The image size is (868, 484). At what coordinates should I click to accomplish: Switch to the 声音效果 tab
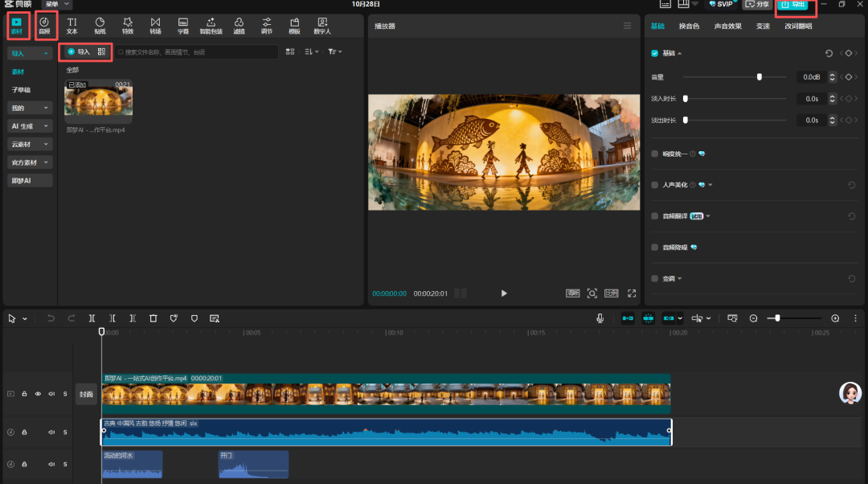[x=728, y=27]
